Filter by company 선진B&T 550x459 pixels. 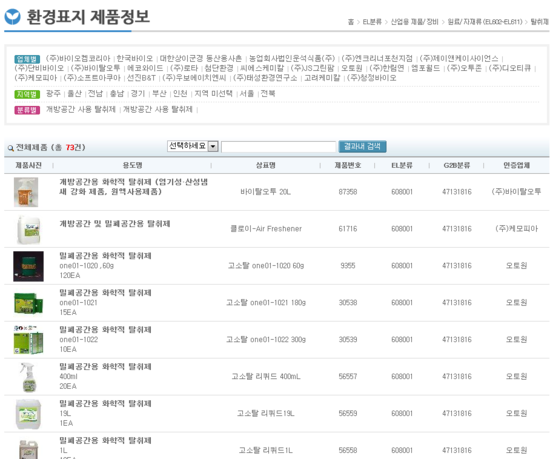pyautogui.click(x=141, y=78)
